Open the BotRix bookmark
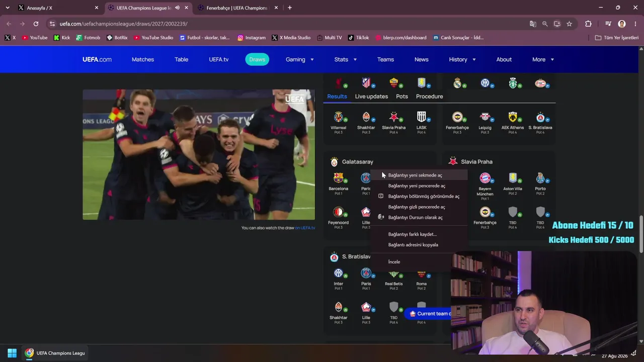The width and height of the screenshot is (644, 362). [x=117, y=38]
